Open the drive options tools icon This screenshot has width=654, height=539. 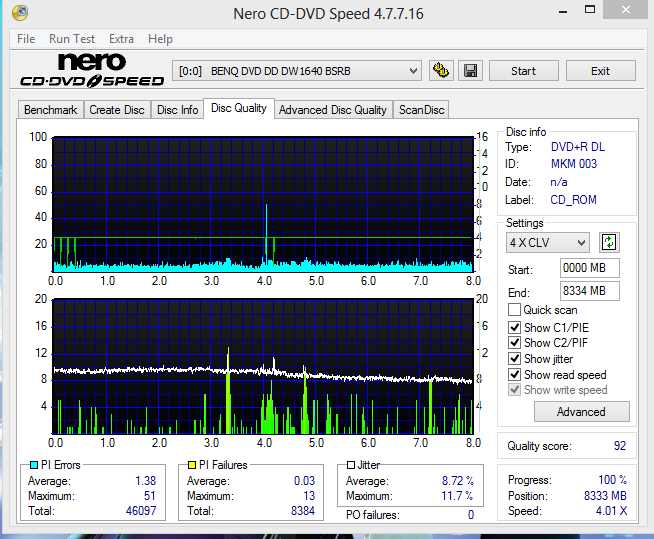click(x=441, y=71)
